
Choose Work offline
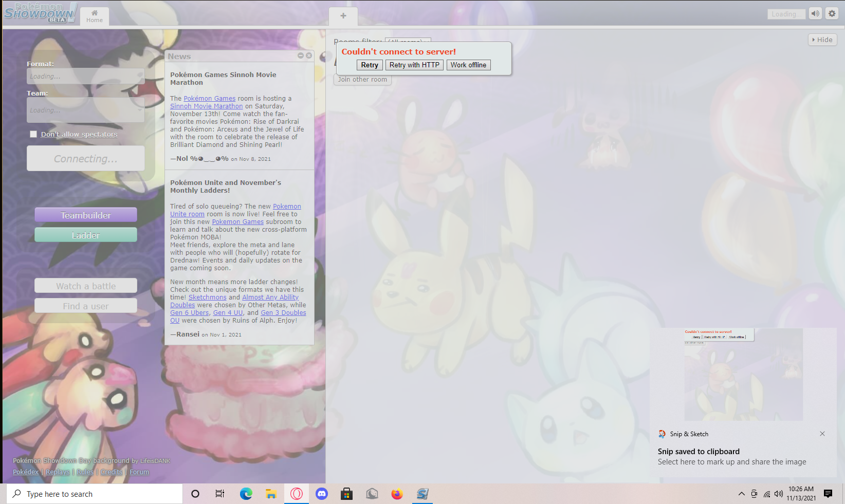click(x=468, y=65)
